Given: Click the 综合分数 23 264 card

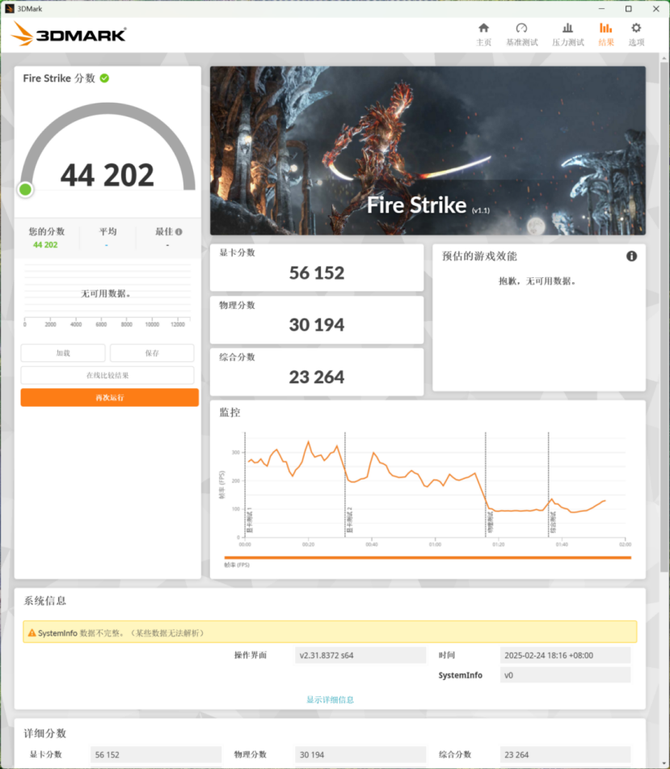Looking at the screenshot, I should (x=317, y=372).
